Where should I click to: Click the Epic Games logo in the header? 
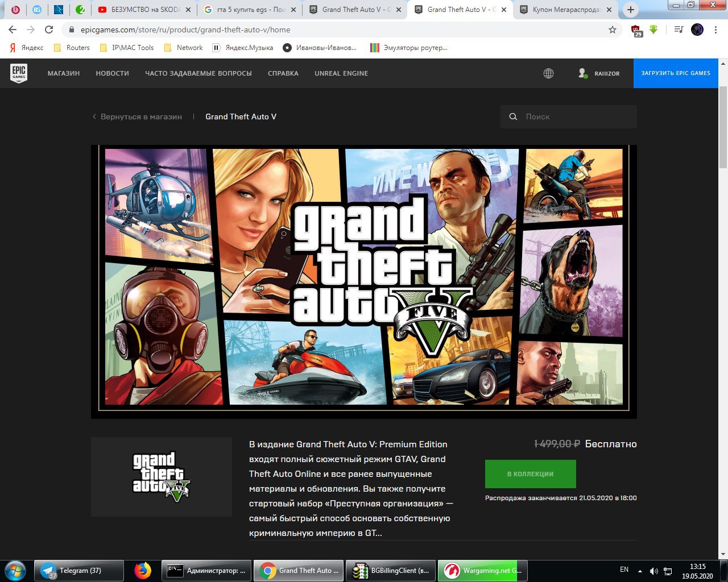coord(19,73)
